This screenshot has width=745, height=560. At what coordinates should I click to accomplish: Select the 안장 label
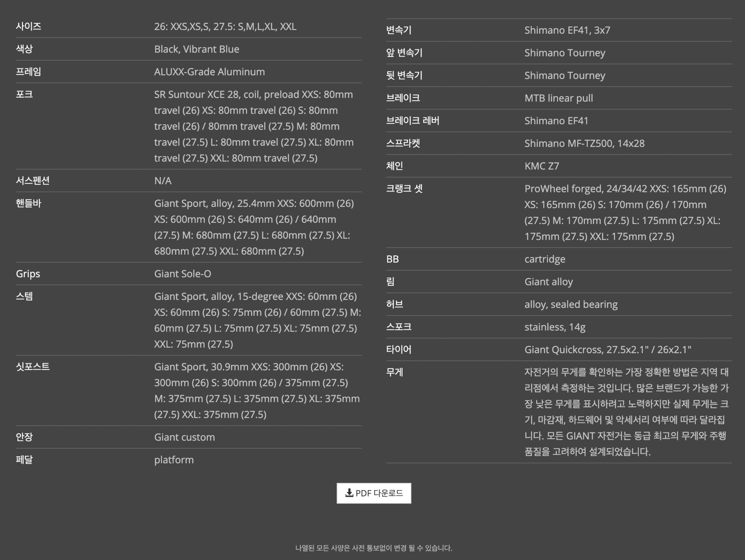24,437
